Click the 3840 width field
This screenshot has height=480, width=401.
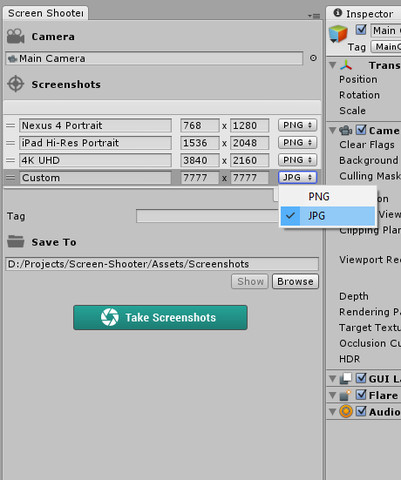200,160
